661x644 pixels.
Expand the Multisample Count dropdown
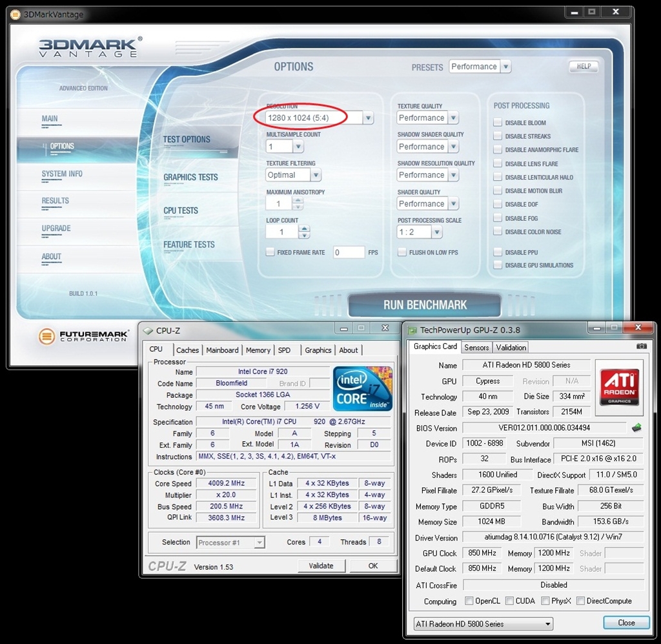[298, 147]
